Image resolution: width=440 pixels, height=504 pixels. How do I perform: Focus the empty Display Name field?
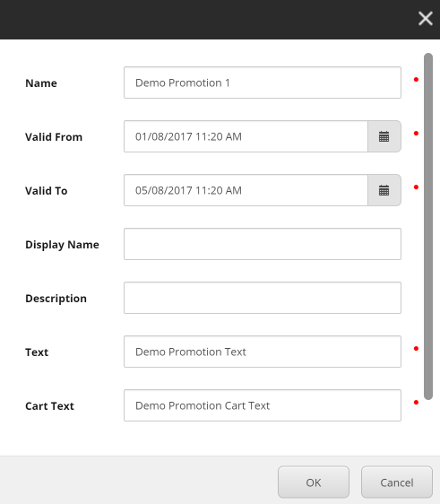point(263,244)
